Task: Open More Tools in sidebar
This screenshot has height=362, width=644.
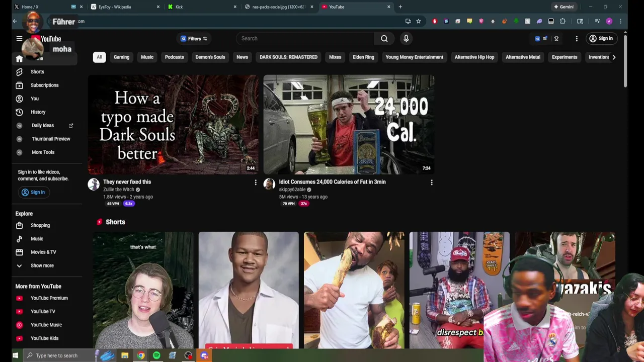Action: (43, 152)
